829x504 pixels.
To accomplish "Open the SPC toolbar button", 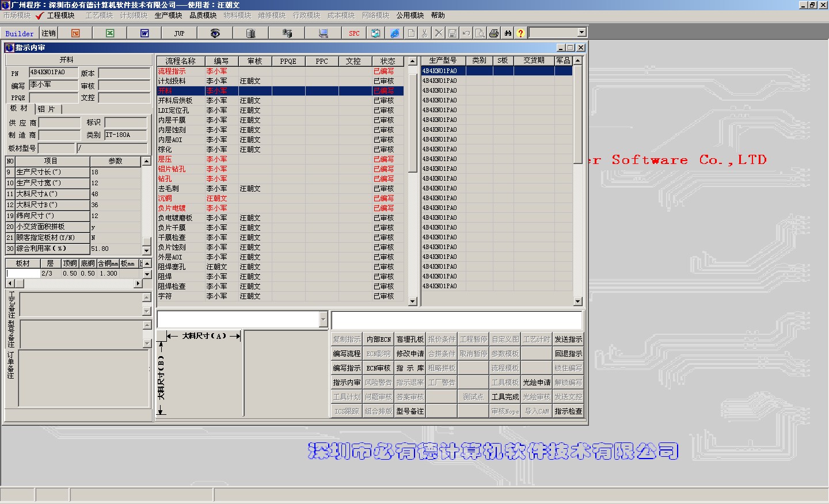I will [354, 33].
